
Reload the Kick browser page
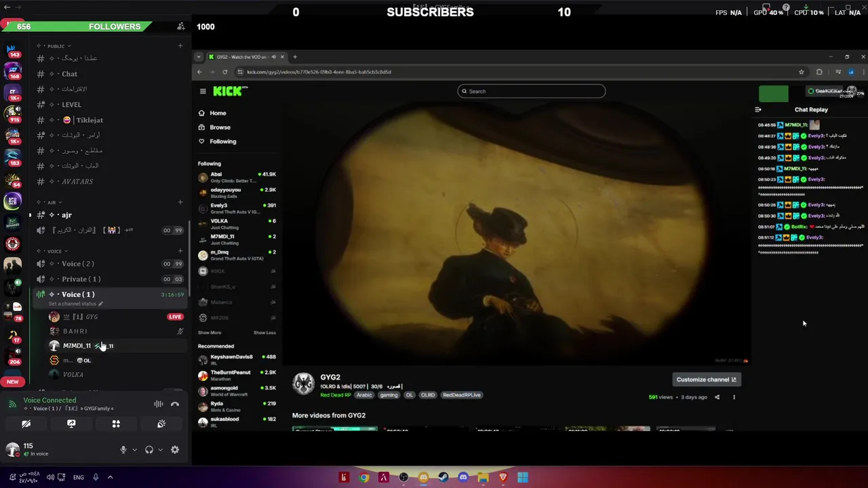pyautogui.click(x=224, y=72)
